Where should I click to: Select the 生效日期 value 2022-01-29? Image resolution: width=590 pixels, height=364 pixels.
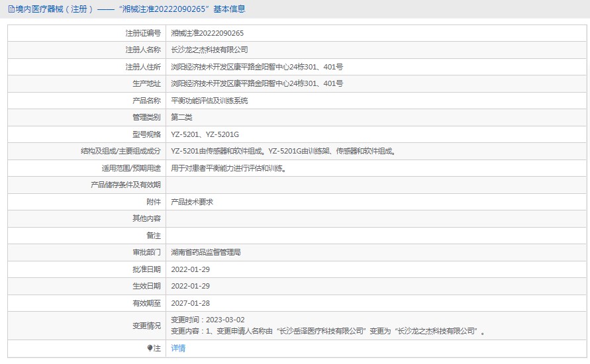pos(191,286)
